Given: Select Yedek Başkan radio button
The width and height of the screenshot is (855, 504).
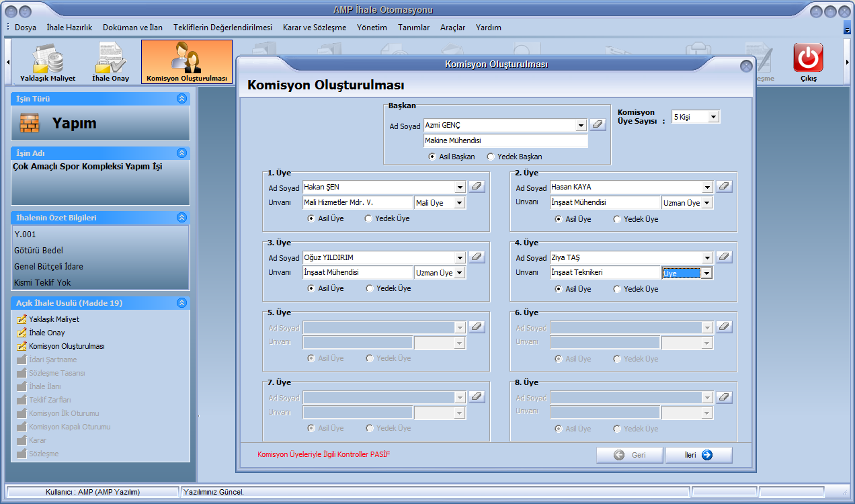Looking at the screenshot, I should tap(491, 157).
